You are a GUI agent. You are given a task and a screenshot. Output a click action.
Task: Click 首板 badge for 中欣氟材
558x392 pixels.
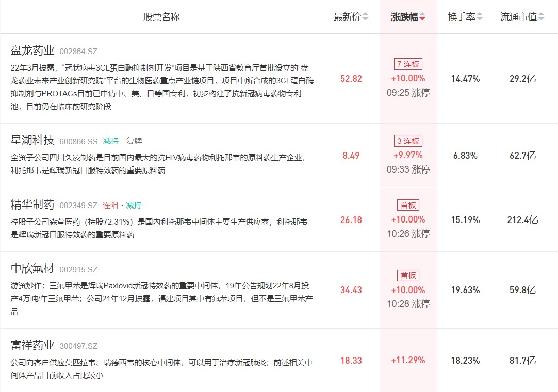tap(408, 276)
